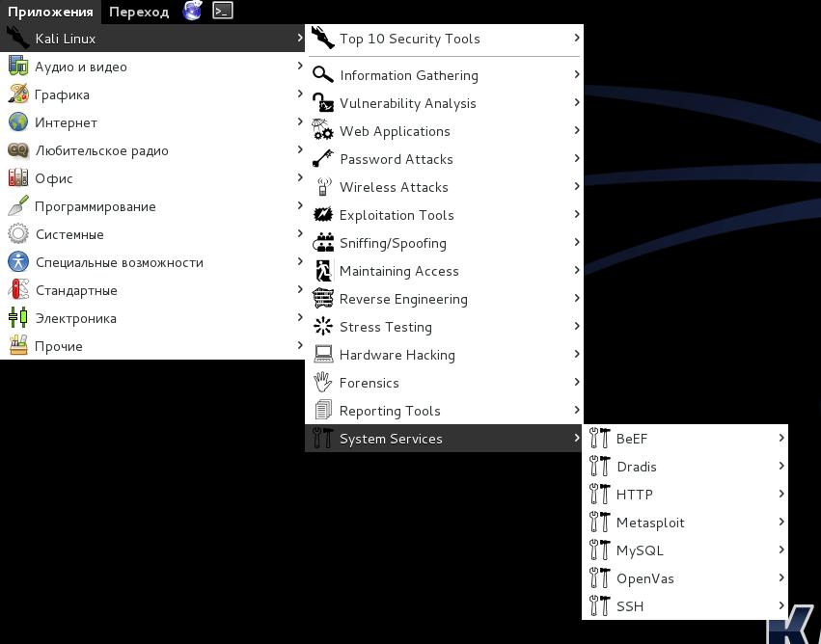Click the Exploitation Tools burst icon
Screen dimensions: 821x644
323,214
